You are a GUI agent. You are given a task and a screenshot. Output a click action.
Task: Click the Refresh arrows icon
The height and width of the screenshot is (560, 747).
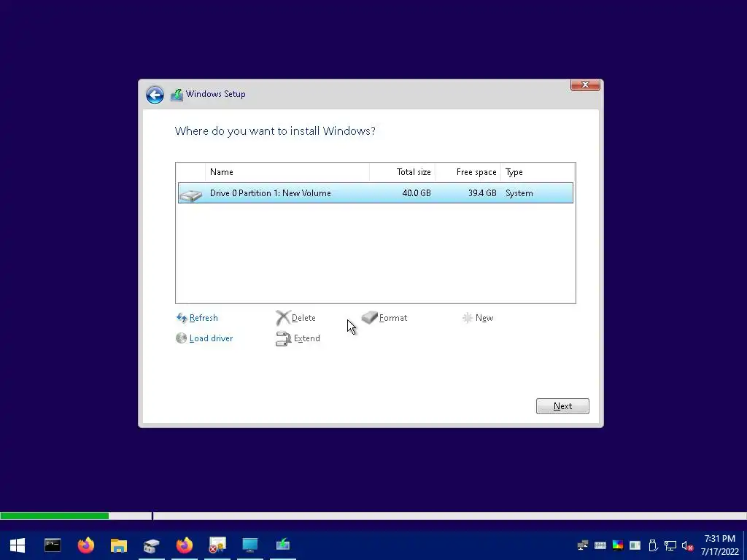[182, 318]
